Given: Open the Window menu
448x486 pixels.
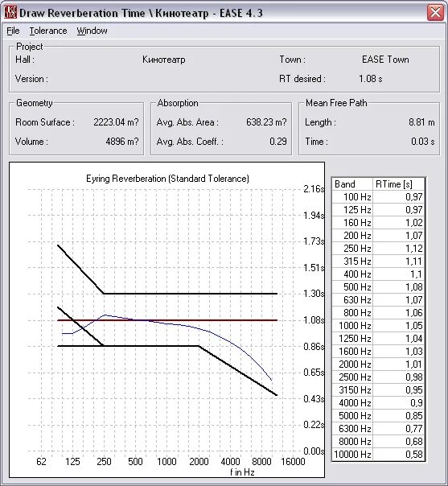Looking at the screenshot, I should point(92,31).
